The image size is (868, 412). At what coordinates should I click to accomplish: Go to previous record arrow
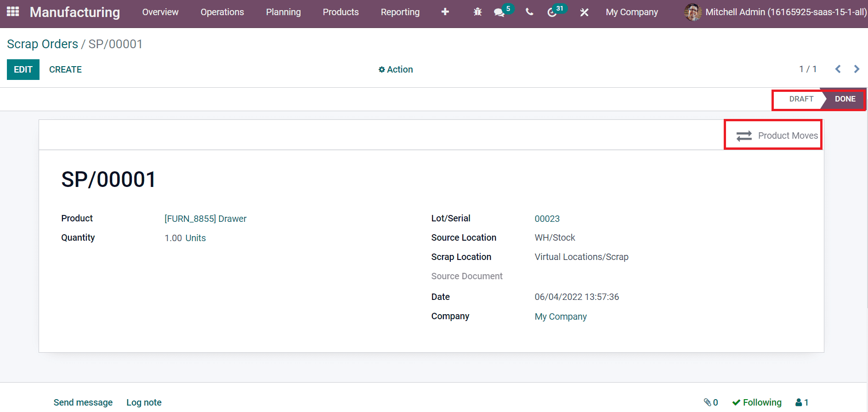coord(838,69)
